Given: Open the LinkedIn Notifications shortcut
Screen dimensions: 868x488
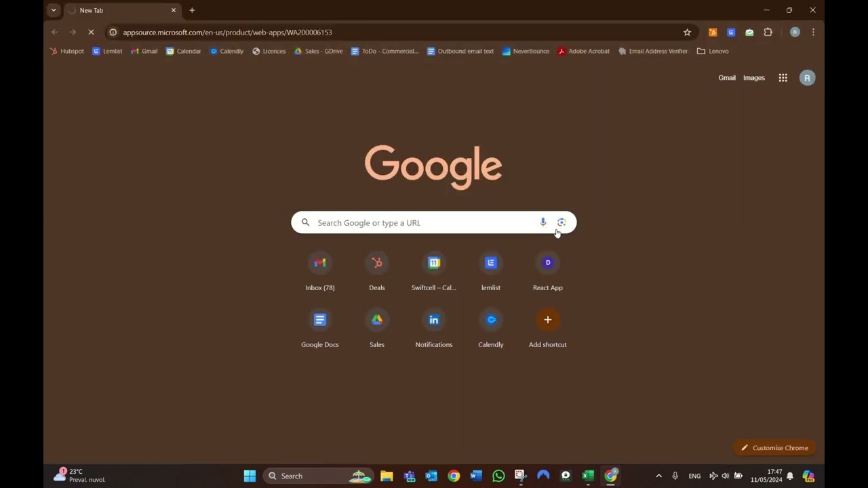Looking at the screenshot, I should point(434,329).
